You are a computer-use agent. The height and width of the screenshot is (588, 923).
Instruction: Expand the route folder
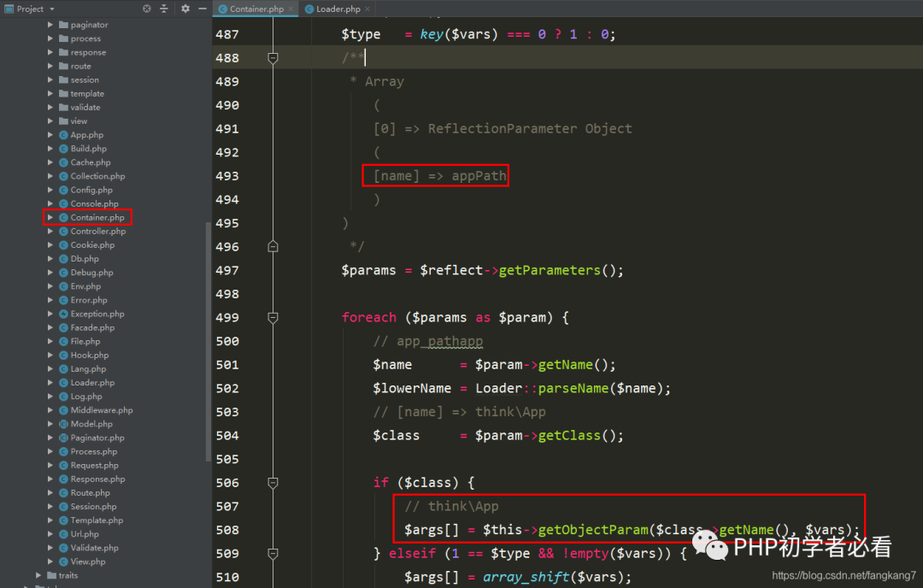[50, 66]
